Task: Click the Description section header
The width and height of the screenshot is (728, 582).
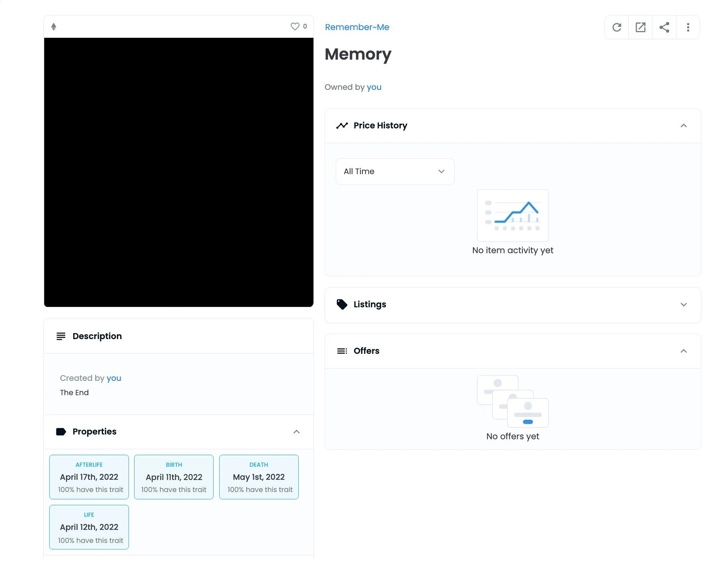Action: [179, 336]
